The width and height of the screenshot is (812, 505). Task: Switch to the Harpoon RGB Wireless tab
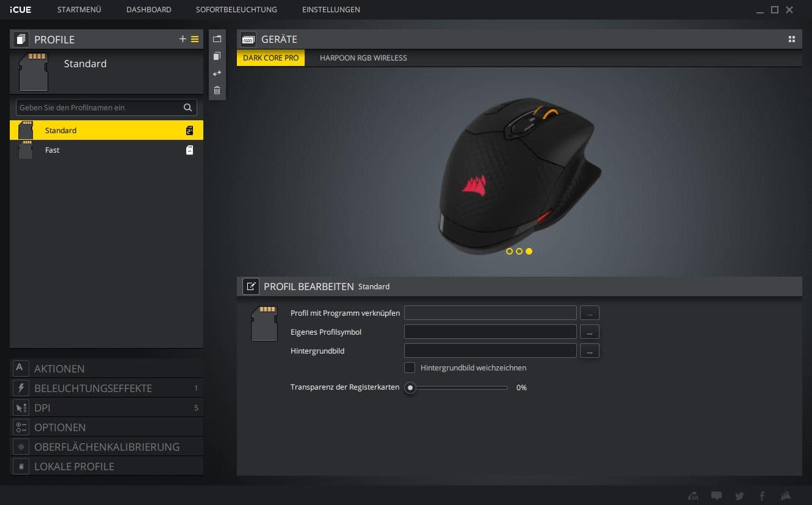(363, 58)
